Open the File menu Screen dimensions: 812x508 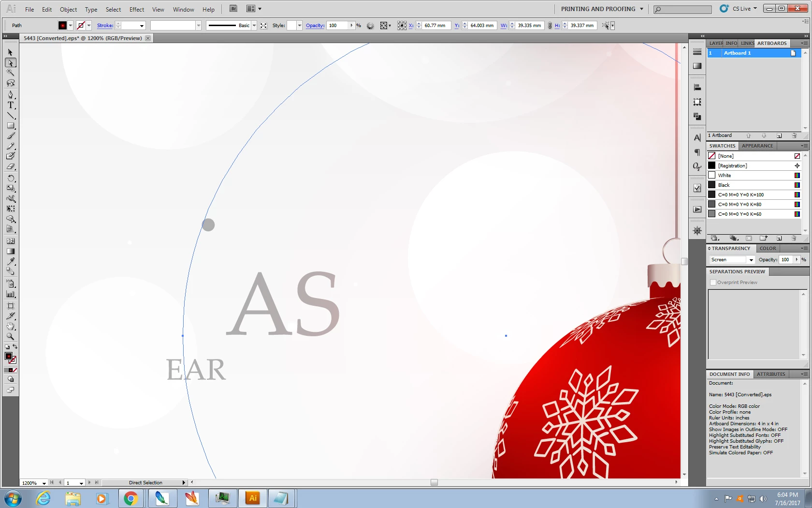tap(29, 9)
